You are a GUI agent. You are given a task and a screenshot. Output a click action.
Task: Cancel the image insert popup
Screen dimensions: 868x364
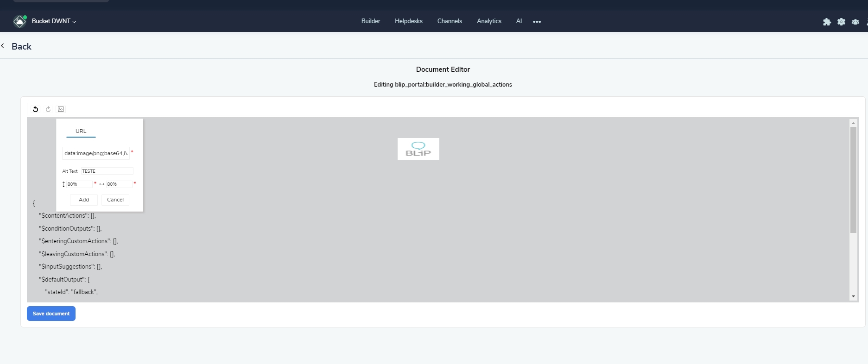(115, 200)
